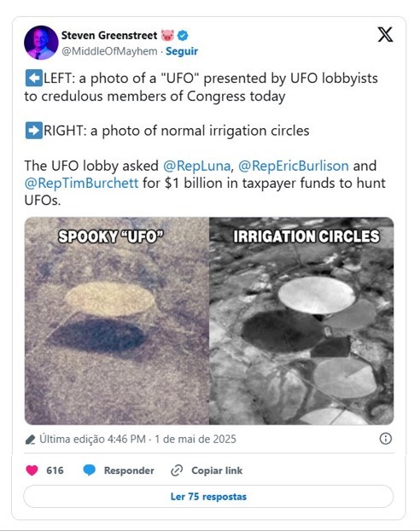Click the blue verified badge icon
The width and height of the screenshot is (420, 531).
[183, 35]
